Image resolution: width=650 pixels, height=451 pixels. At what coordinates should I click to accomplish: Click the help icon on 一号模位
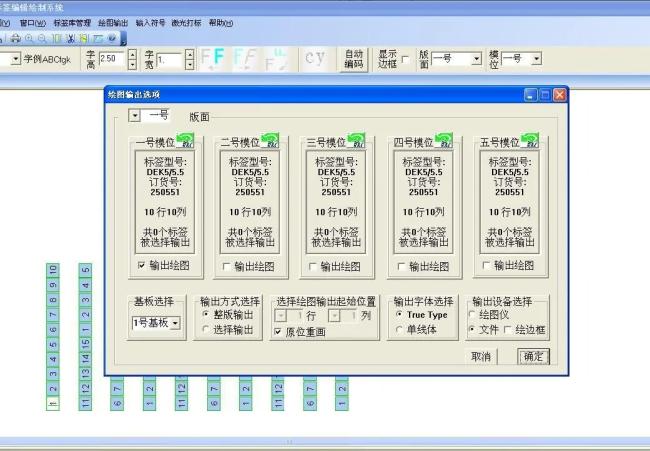tap(185, 141)
